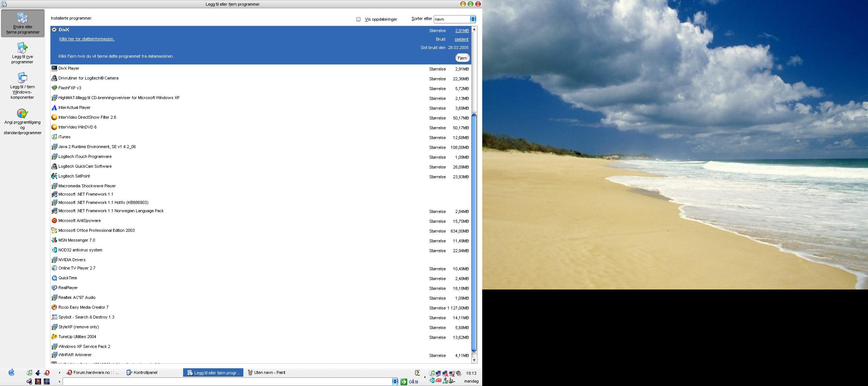The image size is (868, 386).
Task: Select 'Windows XP Service Pack 2' row
Action: [x=261, y=346]
